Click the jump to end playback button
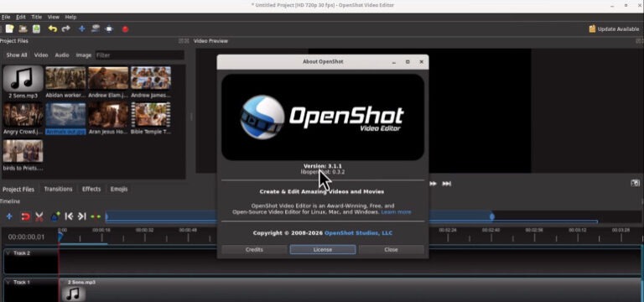 [446, 184]
